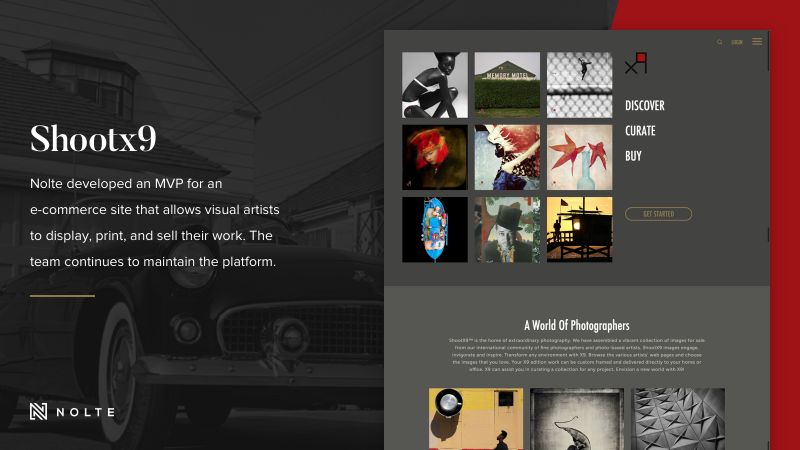Open the geometric folded pattern photo
The height and width of the screenshot is (450, 800).
(678, 419)
